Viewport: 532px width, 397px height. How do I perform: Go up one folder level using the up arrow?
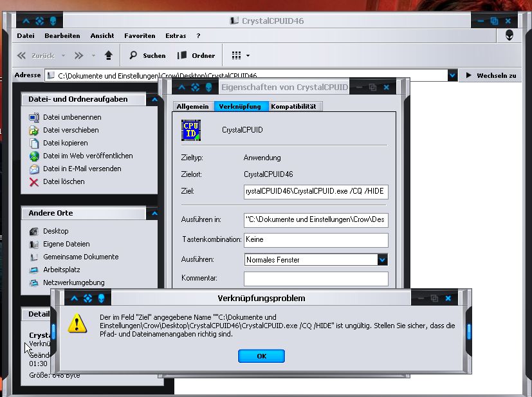(x=109, y=55)
